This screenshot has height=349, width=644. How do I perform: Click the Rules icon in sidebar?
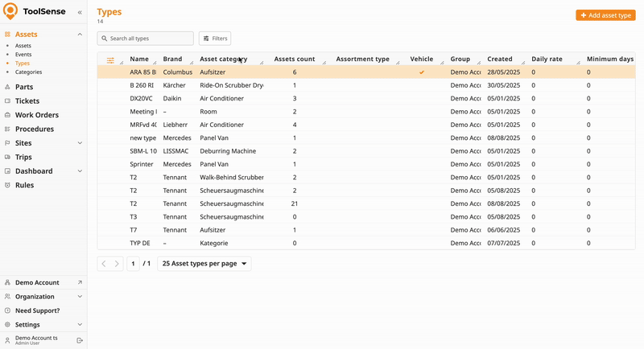click(x=7, y=185)
